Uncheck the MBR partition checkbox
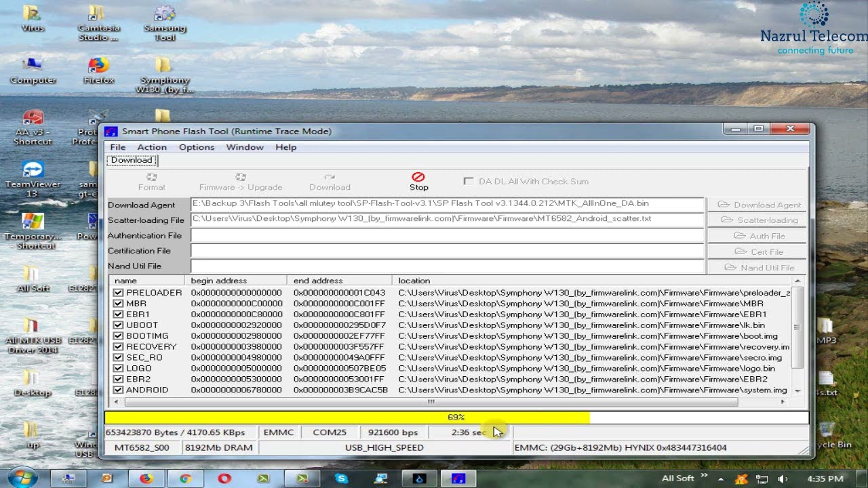The height and width of the screenshot is (488, 868). click(119, 304)
